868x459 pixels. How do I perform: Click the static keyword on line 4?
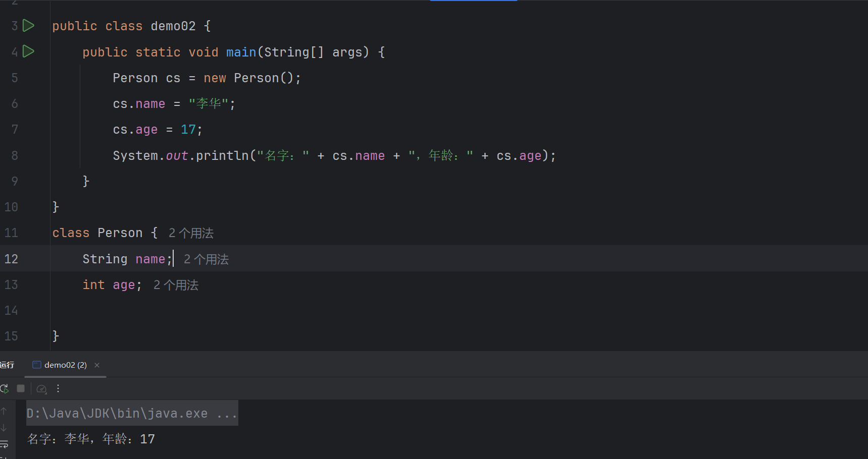tap(158, 52)
